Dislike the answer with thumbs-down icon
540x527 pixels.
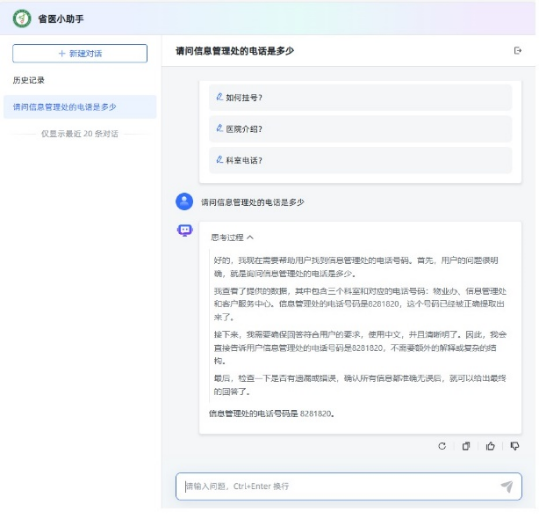click(515, 446)
